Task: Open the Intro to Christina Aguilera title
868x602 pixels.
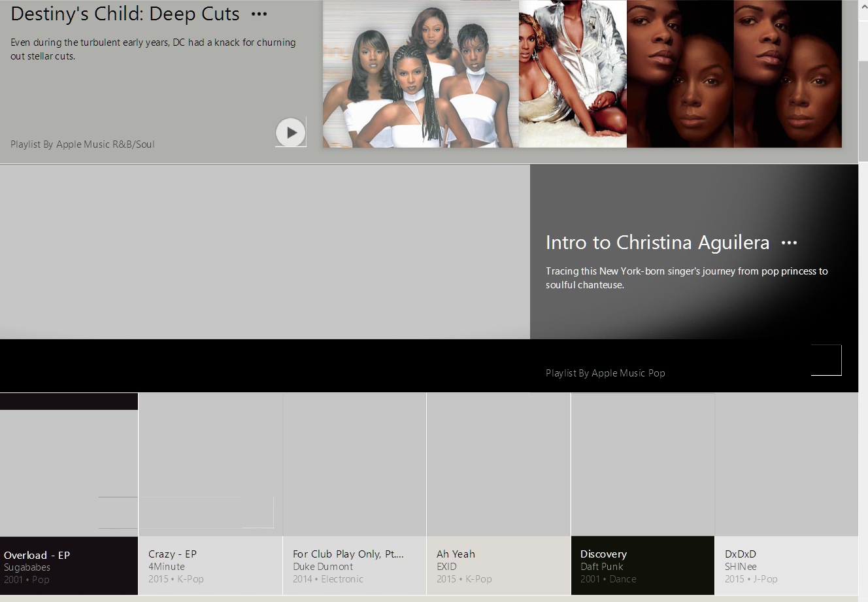Action: [x=658, y=242]
